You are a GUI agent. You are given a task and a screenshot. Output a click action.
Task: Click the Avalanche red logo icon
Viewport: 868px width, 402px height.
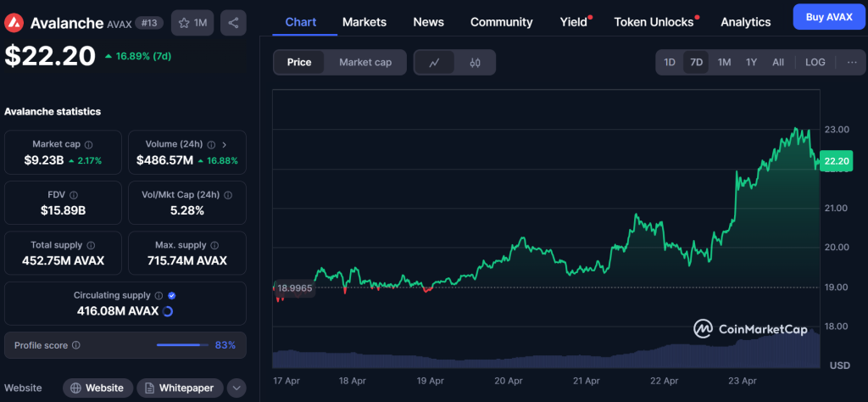tap(14, 23)
